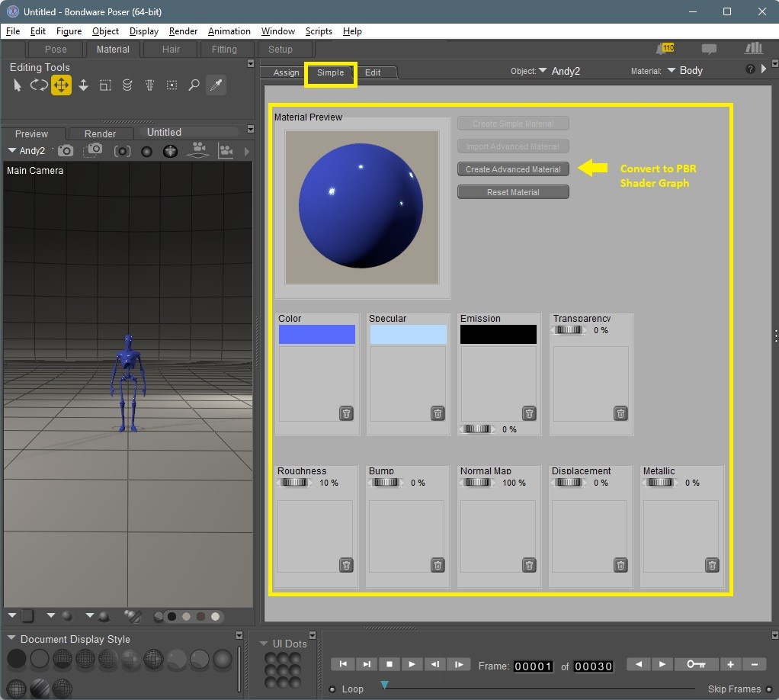779x700 pixels.
Task: Switch to the Pose room tab
Action: [x=56, y=50]
